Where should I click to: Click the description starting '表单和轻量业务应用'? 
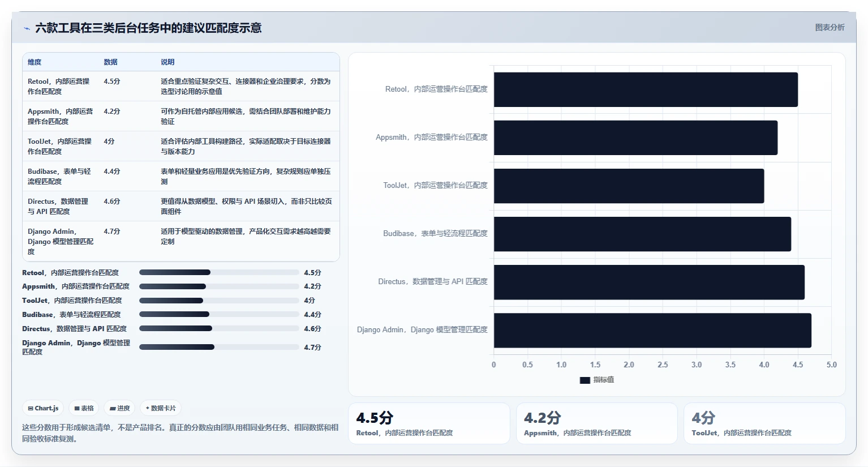tap(246, 176)
